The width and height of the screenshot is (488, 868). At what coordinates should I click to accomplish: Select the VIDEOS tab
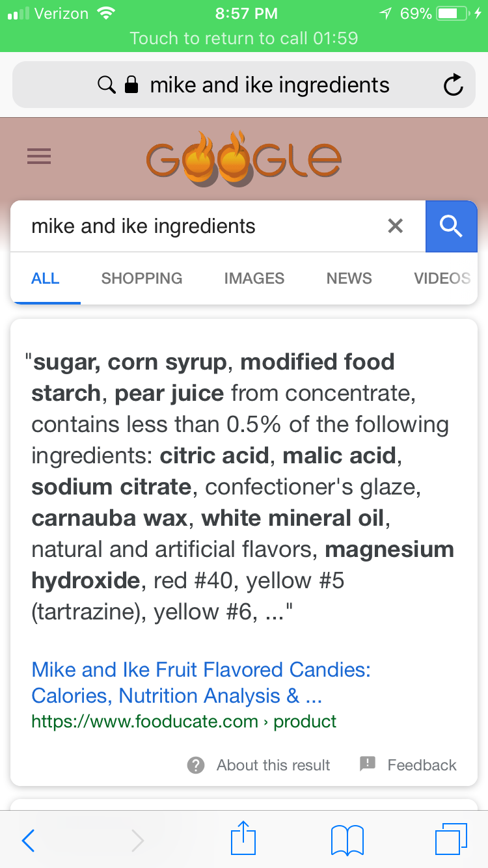442,278
